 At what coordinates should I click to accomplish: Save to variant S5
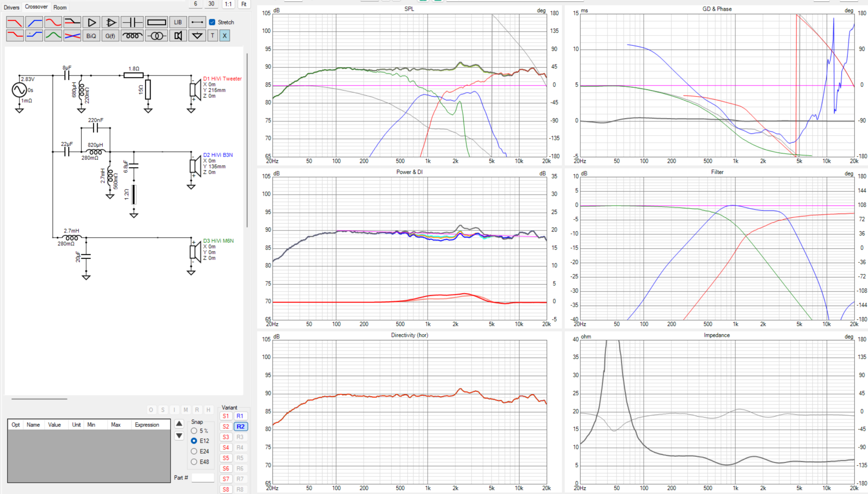226,458
